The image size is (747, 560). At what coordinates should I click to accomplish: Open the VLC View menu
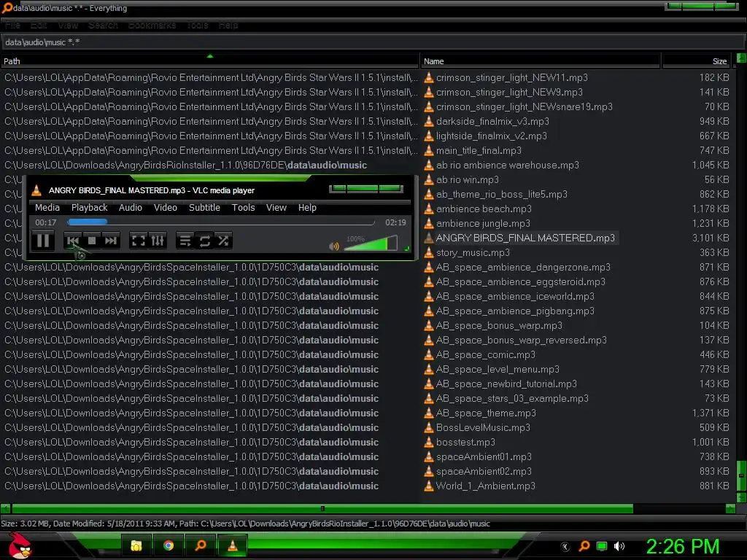click(276, 208)
